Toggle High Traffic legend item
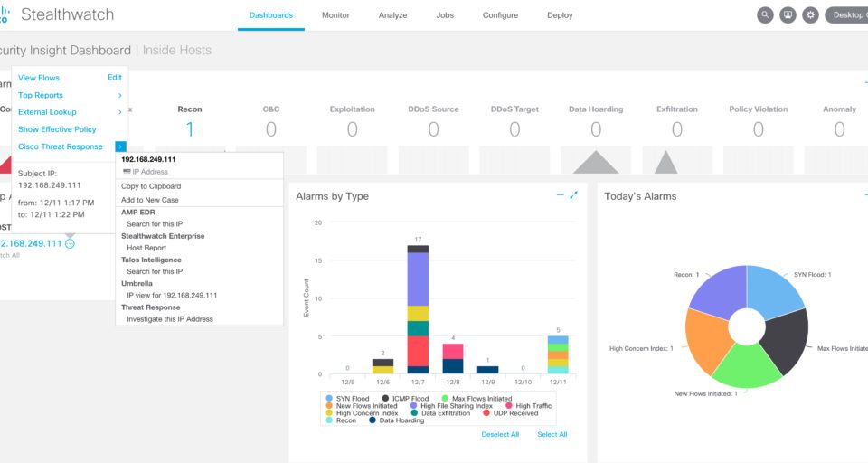 click(528, 406)
